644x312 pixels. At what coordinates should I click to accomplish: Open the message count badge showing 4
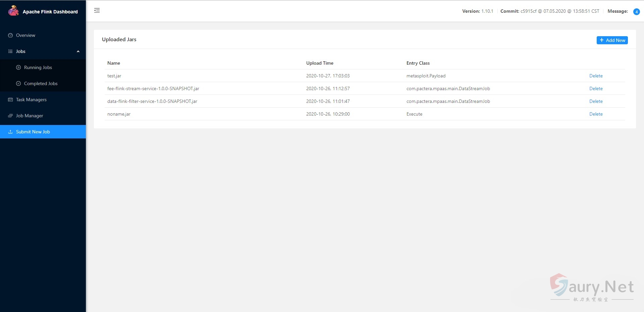pos(636,12)
